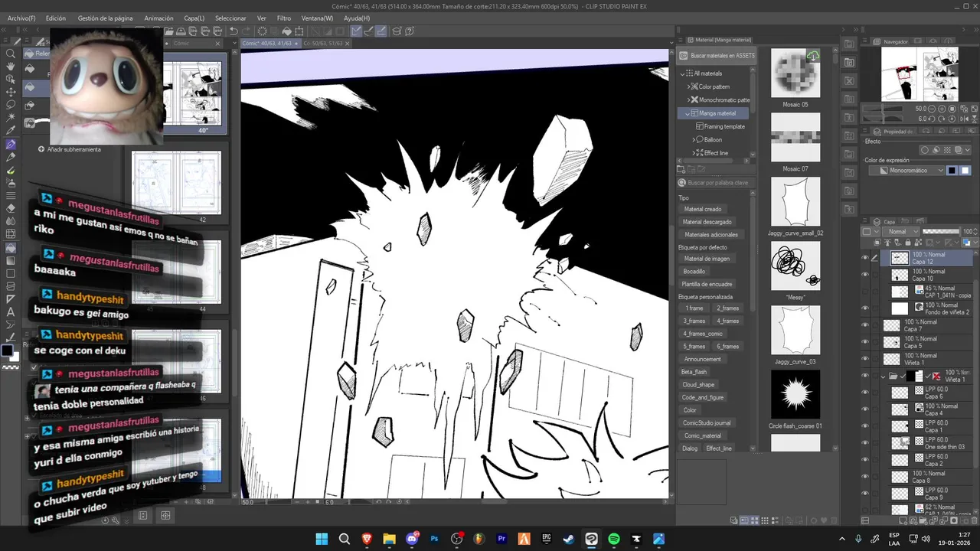
Task: Select the Text tool
Action: 11,312
